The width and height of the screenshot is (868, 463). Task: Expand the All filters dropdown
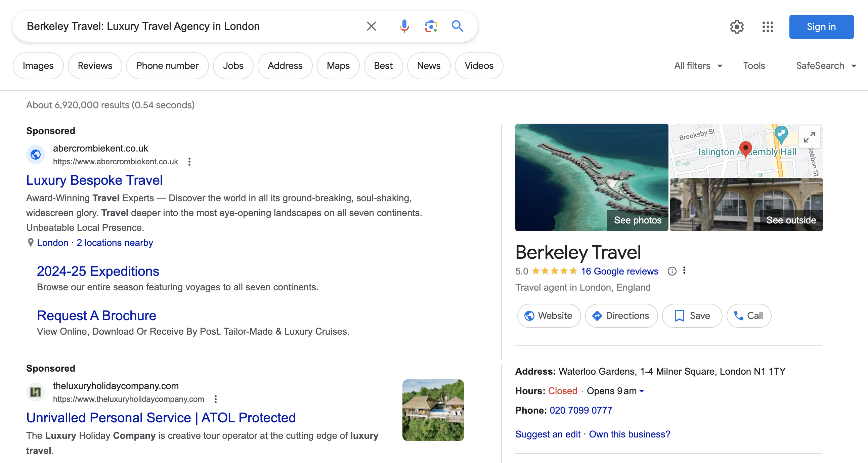click(698, 66)
